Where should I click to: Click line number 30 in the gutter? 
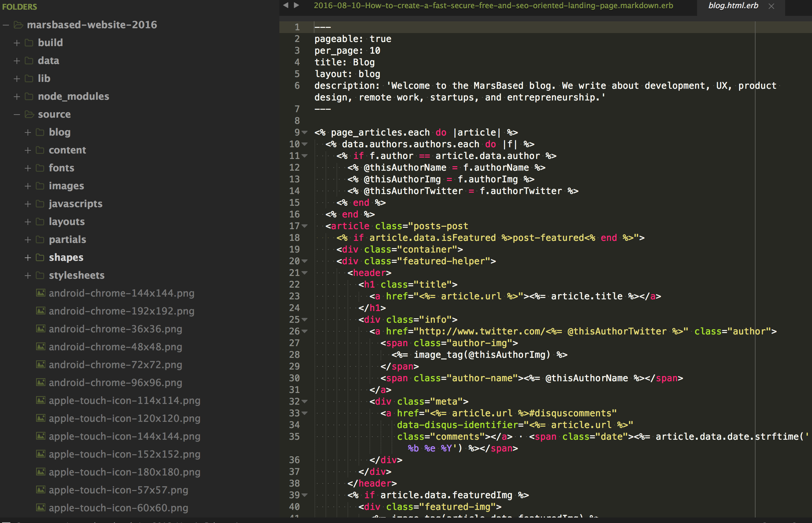pyautogui.click(x=294, y=378)
